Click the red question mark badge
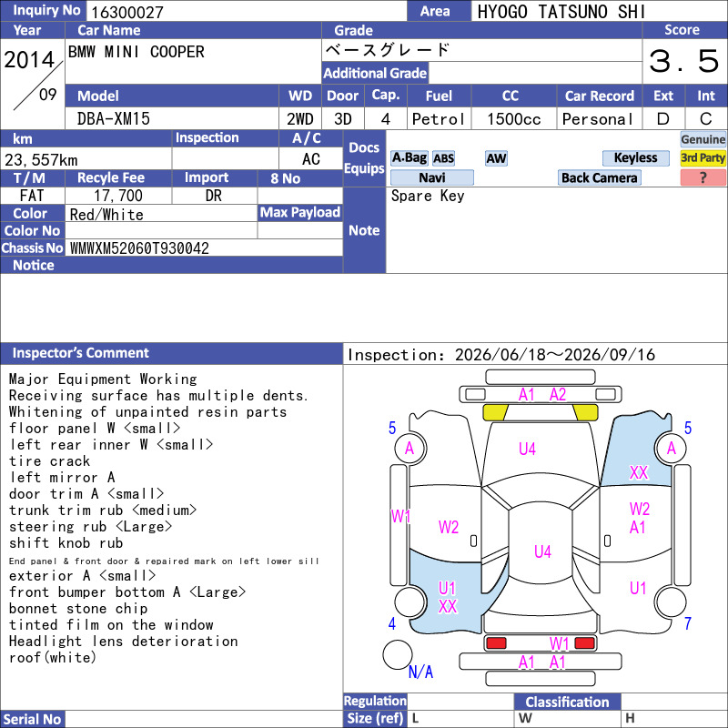This screenshot has width=728, height=728. [703, 177]
